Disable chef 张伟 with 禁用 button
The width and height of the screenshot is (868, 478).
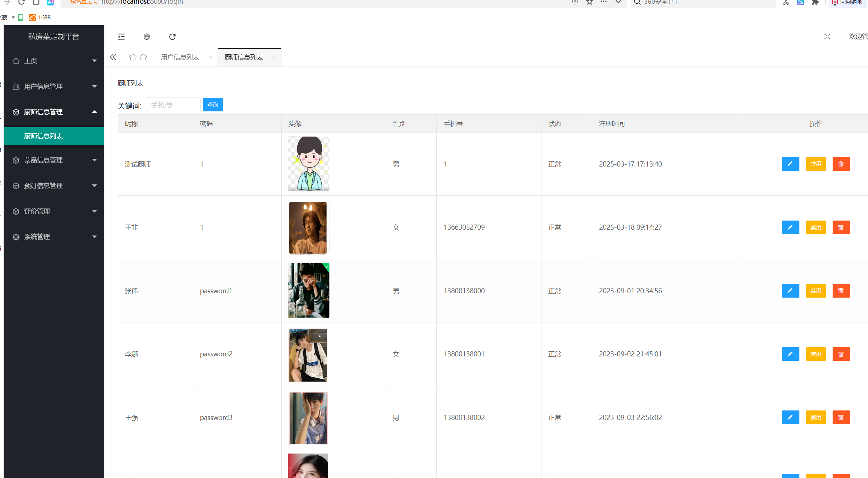point(815,291)
